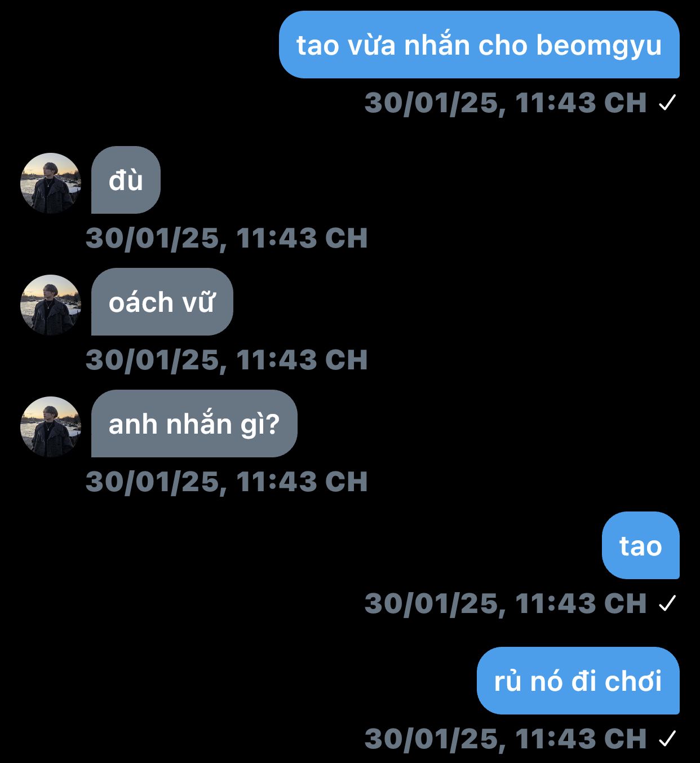Tap the "rủ nó đi chơi" bubble
This screenshot has height=763, width=700.
pos(578,681)
